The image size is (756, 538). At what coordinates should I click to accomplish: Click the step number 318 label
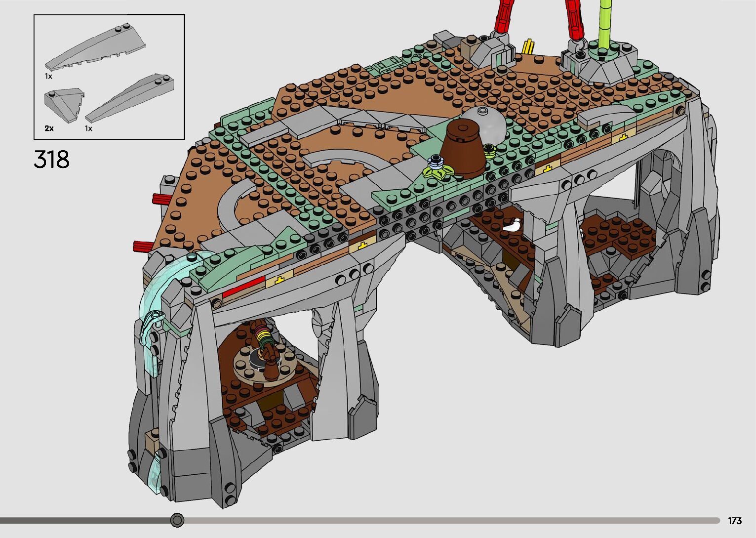coord(52,160)
